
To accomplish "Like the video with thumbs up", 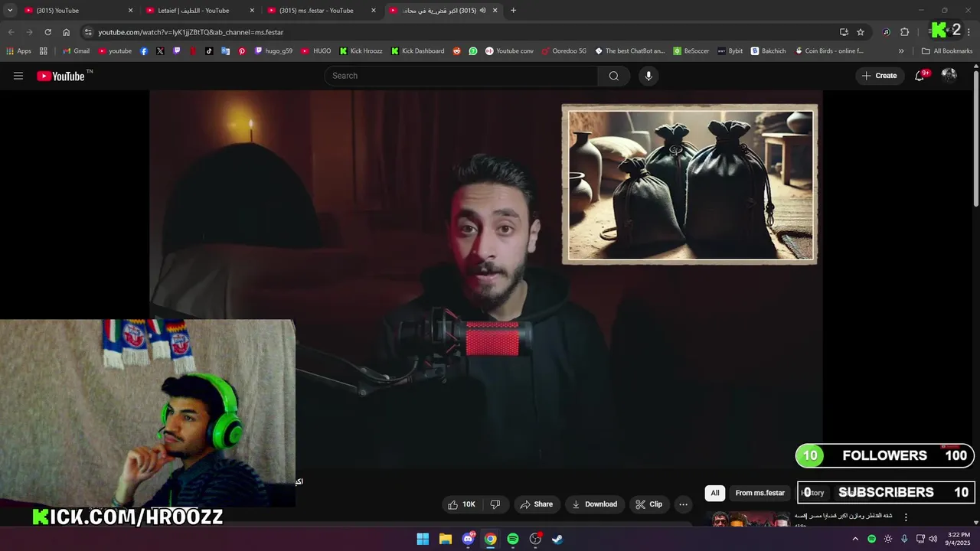I will (x=462, y=504).
